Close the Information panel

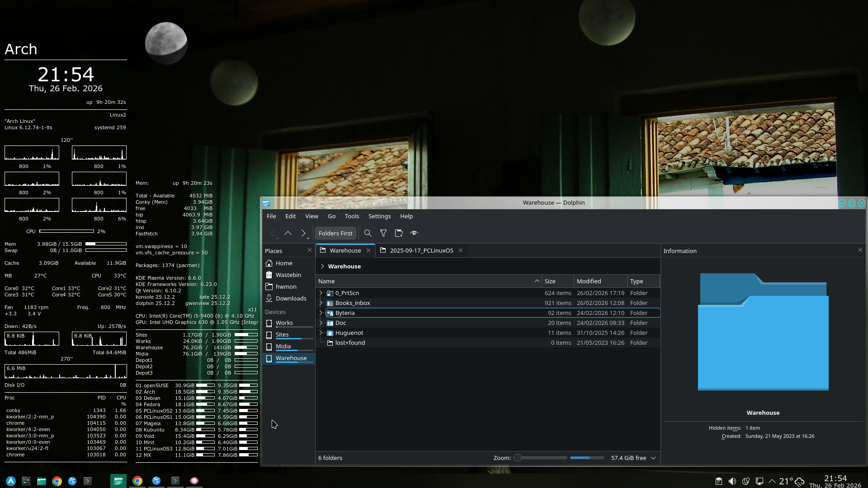(x=860, y=250)
